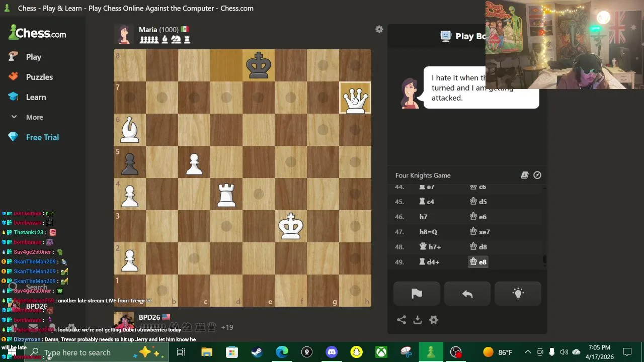Open Xbox app from the taskbar

(381, 352)
